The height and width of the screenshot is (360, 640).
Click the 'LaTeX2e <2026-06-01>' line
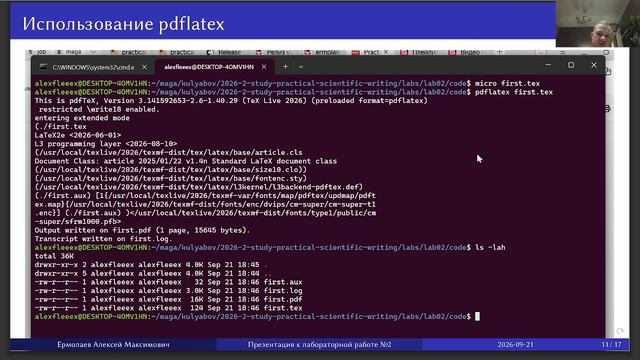tap(78, 135)
